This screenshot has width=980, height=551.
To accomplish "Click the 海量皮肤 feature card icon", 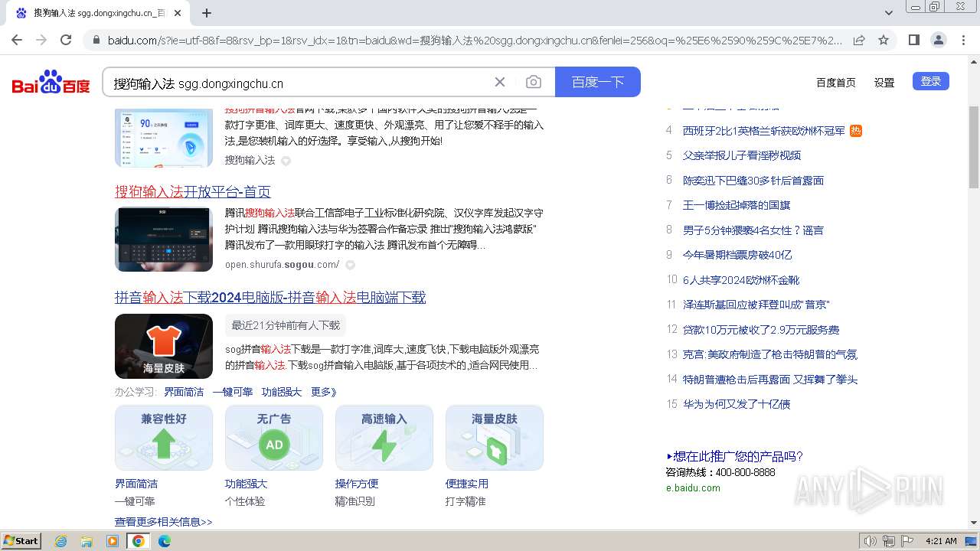I will (495, 438).
